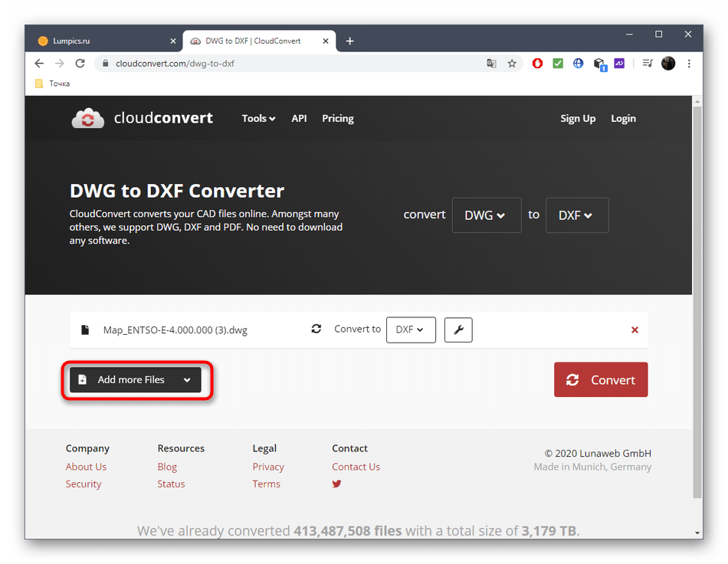Image resolution: width=728 pixels, height=564 pixels.
Task: Remove the Map_ENTSO file with red X
Action: click(x=635, y=330)
